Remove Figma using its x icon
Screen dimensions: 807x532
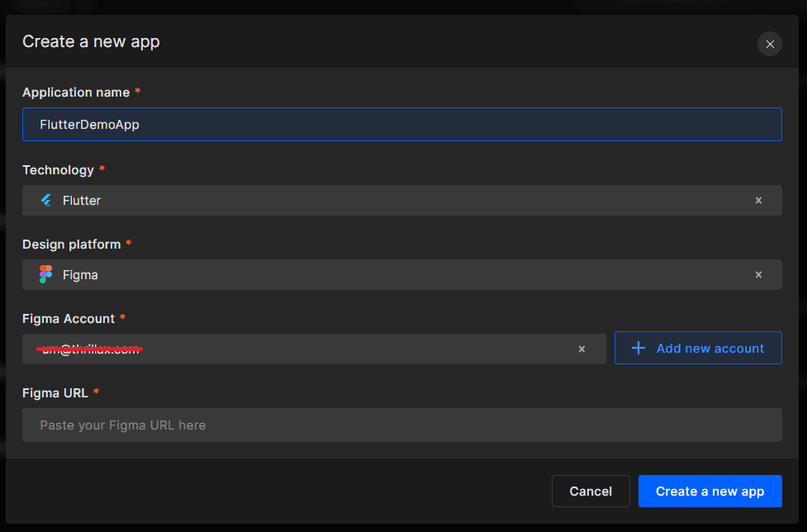758,274
